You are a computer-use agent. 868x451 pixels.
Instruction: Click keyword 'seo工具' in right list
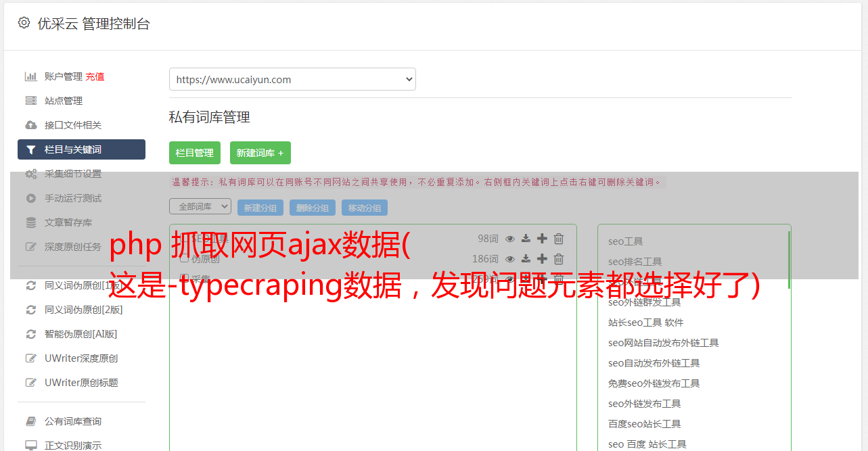pyautogui.click(x=626, y=241)
